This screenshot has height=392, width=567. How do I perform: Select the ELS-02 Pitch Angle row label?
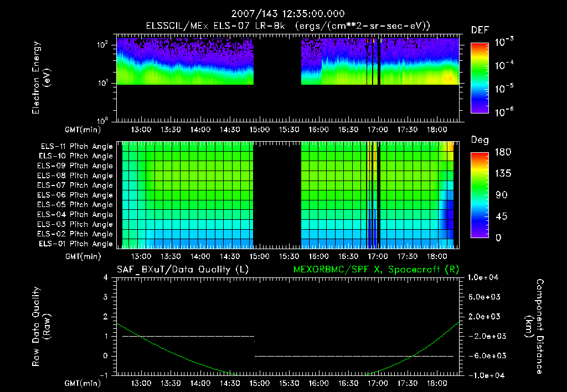75,234
